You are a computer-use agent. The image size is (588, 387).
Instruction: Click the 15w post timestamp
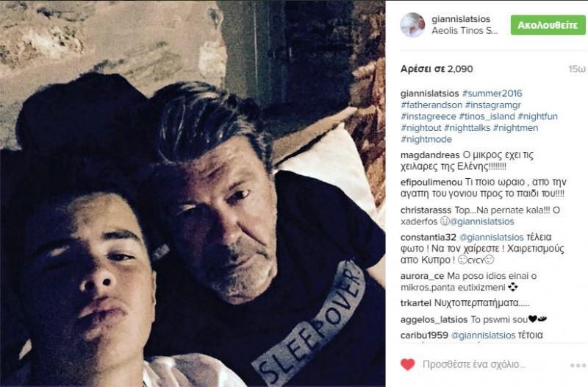click(x=577, y=69)
